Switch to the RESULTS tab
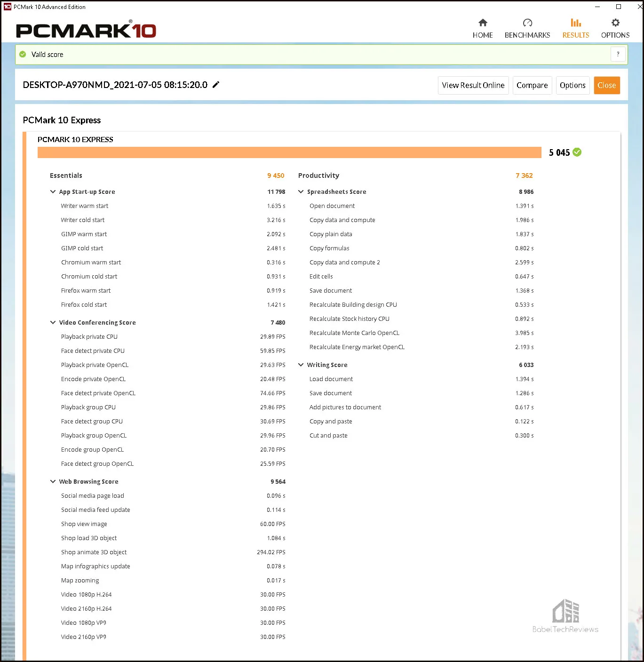This screenshot has height=662, width=644. pyautogui.click(x=576, y=29)
